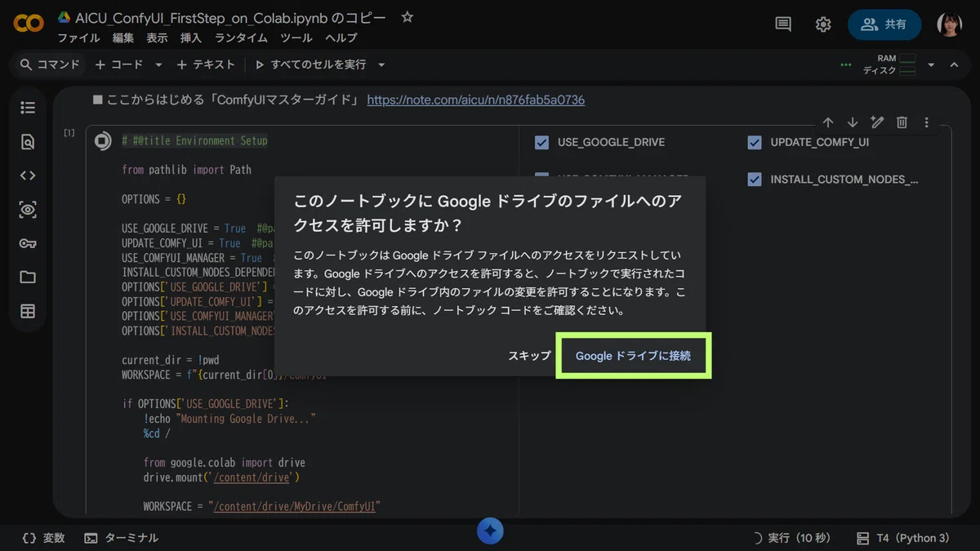The image size is (980, 551).
Task: Open the note.com/aicu link
Action: [x=476, y=100]
